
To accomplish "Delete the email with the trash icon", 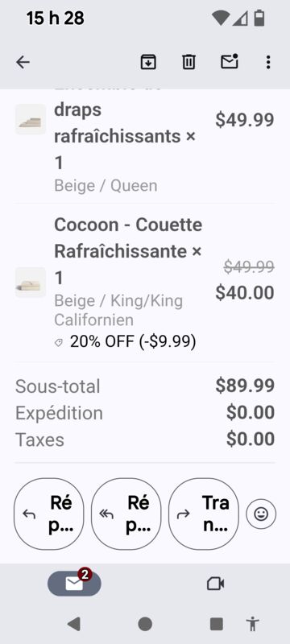I will [188, 63].
